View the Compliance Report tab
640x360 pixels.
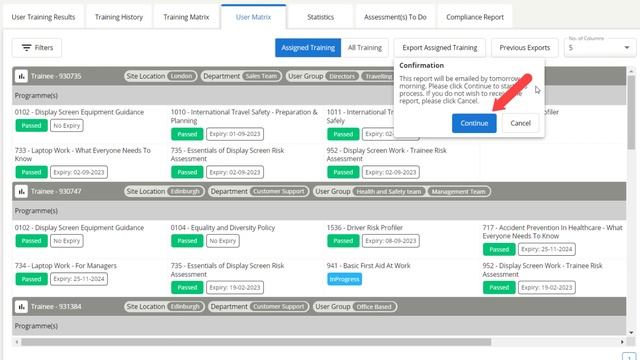(475, 17)
